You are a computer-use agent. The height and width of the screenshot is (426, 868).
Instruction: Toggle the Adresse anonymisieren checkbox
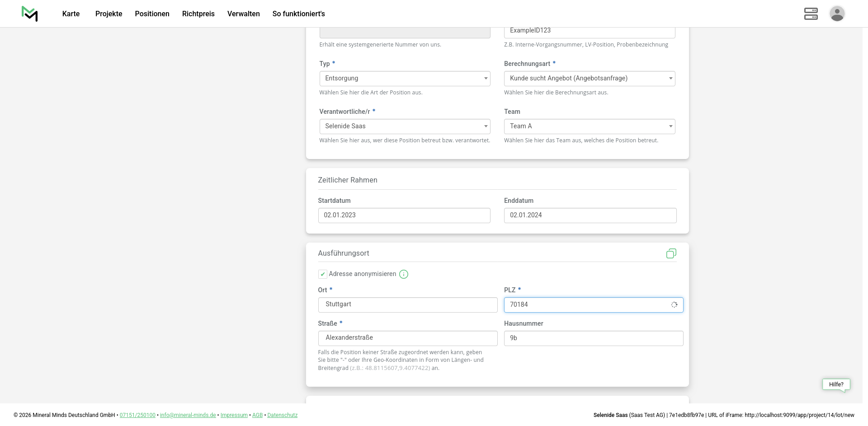(323, 274)
